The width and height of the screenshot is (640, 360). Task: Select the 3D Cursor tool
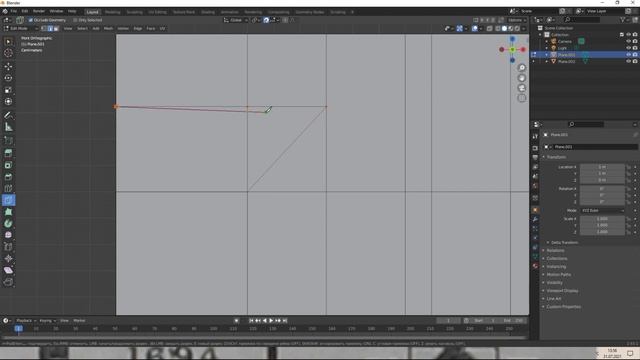click(x=8, y=53)
